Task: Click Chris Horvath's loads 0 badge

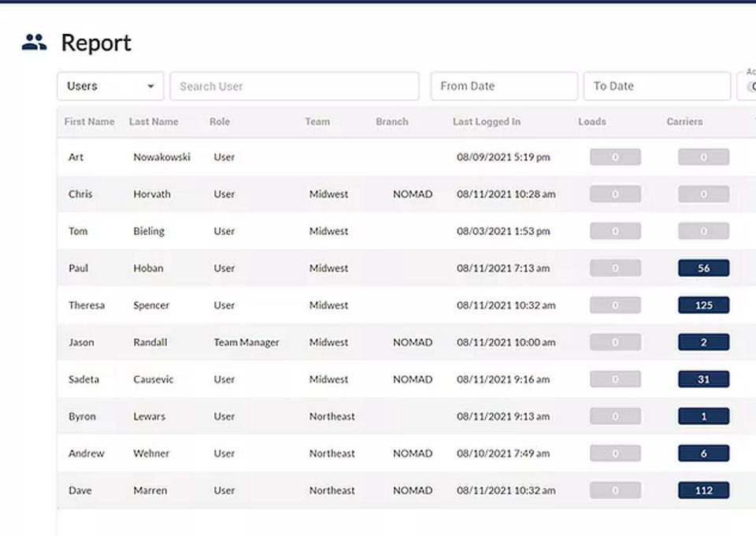Action: tap(615, 194)
